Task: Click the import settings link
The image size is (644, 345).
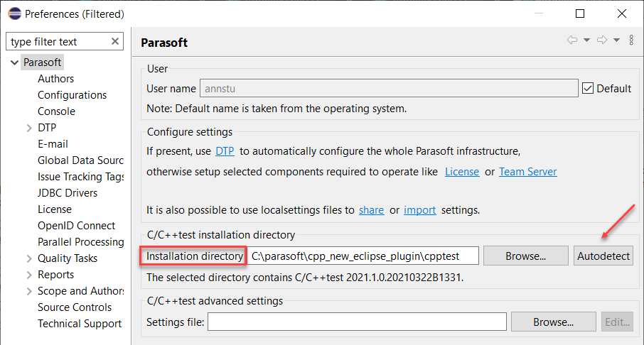Action: pyautogui.click(x=420, y=210)
